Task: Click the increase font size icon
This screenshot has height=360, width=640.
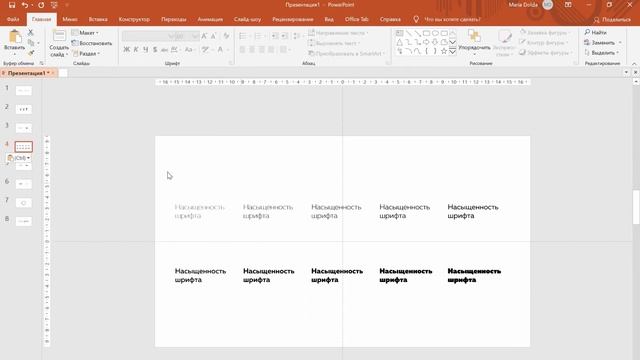Action: [x=204, y=36]
